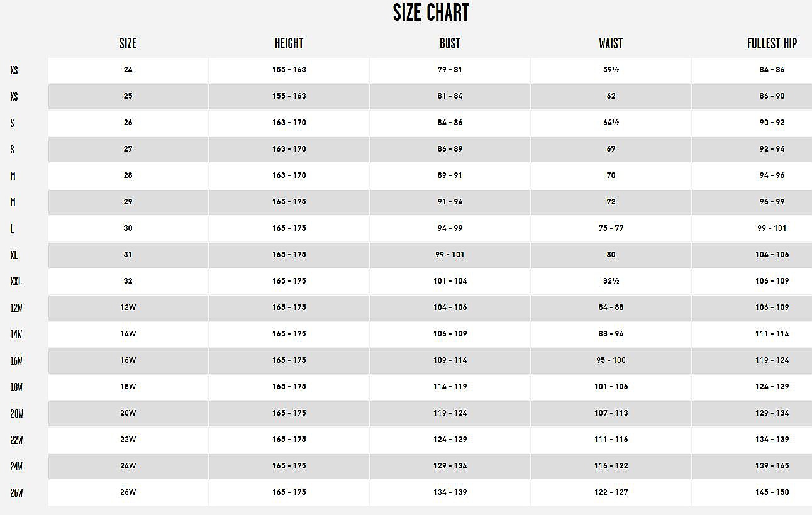This screenshot has height=515, width=812.
Task: Select waist value 59½
Action: pos(611,70)
